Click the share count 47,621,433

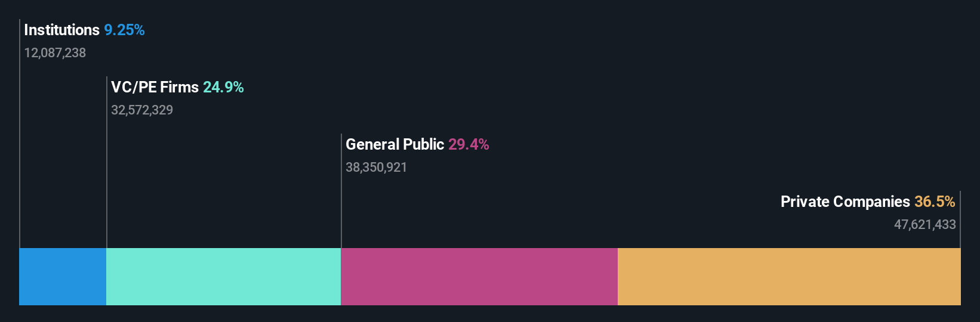coord(924,225)
